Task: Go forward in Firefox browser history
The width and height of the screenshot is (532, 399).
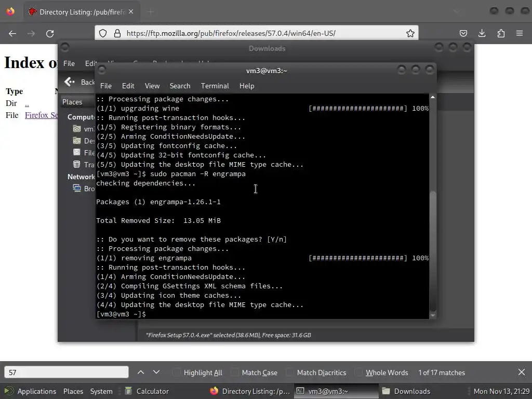Action: click(x=31, y=34)
